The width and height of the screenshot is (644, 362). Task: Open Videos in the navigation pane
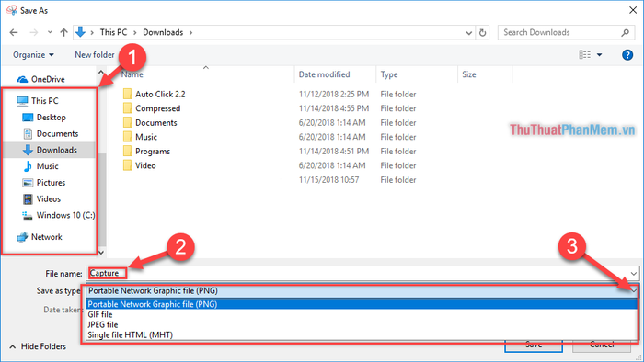(x=49, y=198)
